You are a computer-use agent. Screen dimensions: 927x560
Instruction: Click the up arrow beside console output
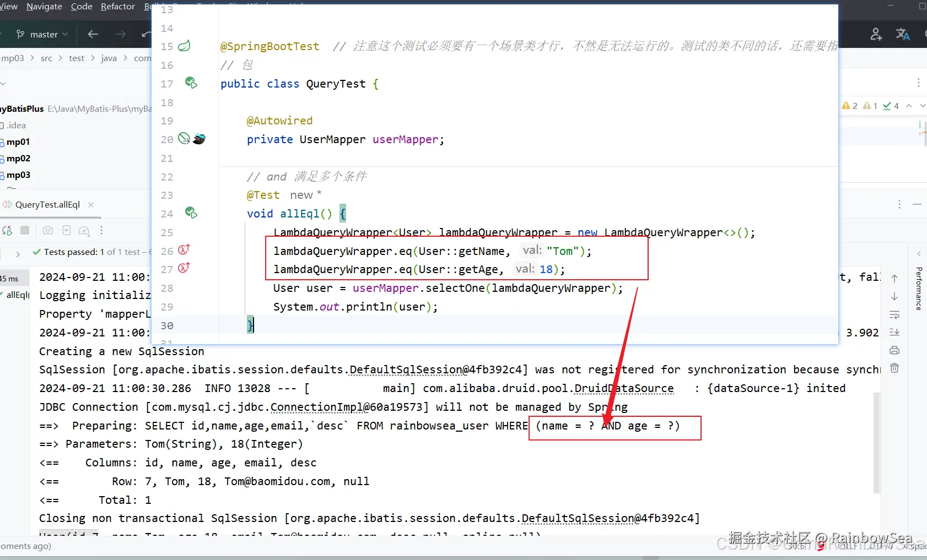[894, 279]
